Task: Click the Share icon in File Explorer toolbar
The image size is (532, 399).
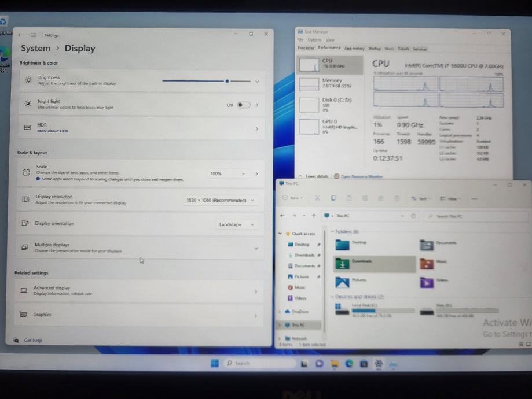Action: point(381,198)
